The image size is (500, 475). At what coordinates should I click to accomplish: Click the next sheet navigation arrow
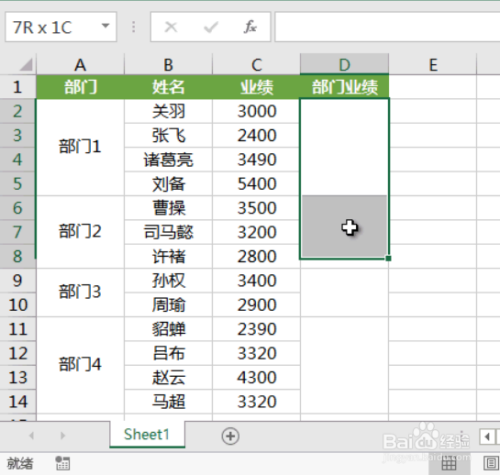[62, 435]
